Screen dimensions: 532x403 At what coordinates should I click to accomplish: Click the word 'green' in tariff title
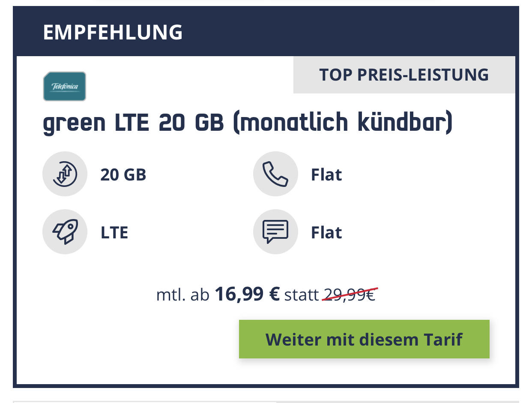tap(74, 124)
